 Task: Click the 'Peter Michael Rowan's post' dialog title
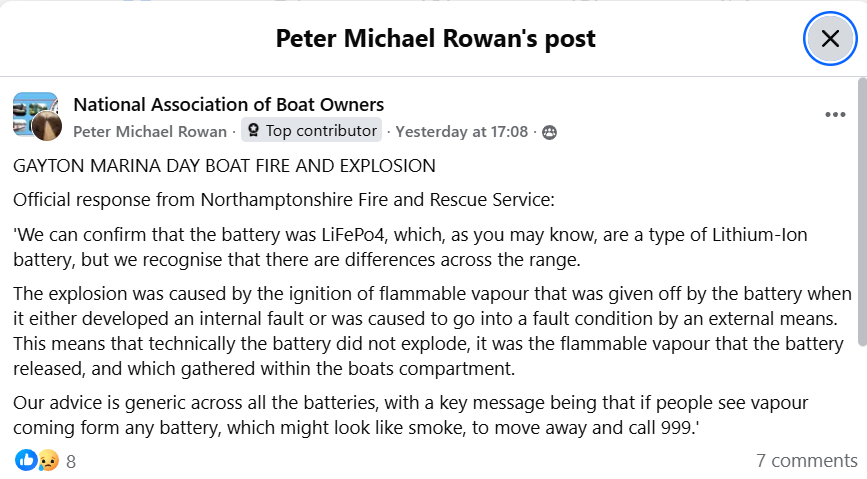tap(435, 39)
